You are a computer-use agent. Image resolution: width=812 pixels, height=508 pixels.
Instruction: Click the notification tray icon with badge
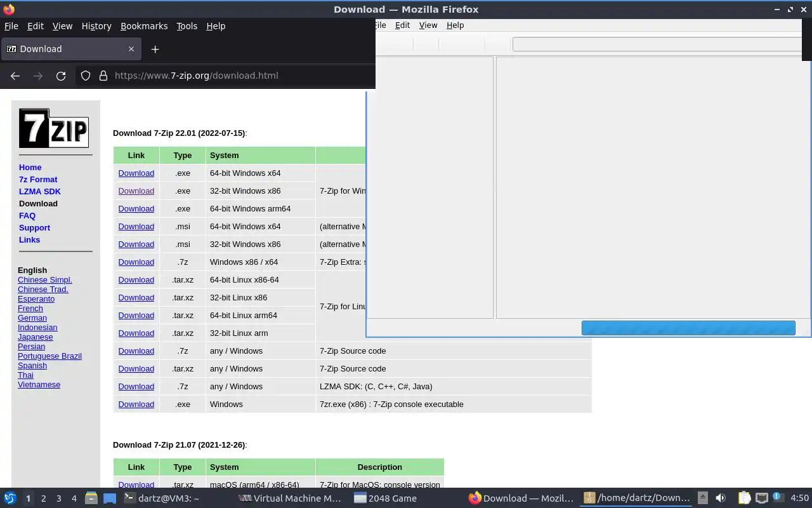778,498
